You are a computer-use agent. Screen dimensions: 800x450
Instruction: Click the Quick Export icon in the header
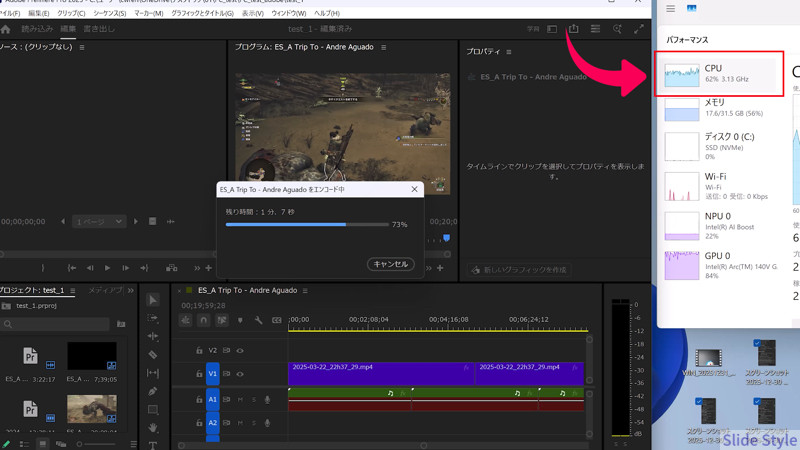[x=574, y=30]
